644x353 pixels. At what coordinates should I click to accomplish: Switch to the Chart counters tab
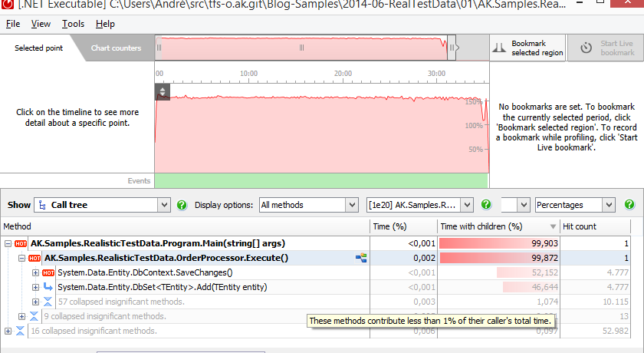click(x=116, y=48)
